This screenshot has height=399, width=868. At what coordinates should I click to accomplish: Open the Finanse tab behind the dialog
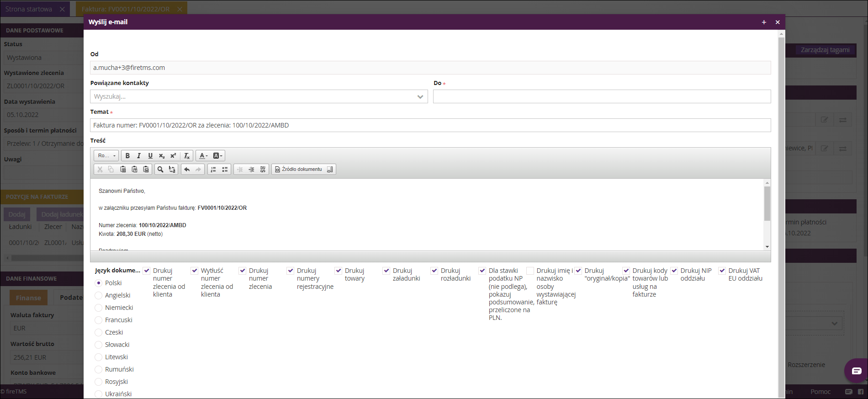(28, 298)
